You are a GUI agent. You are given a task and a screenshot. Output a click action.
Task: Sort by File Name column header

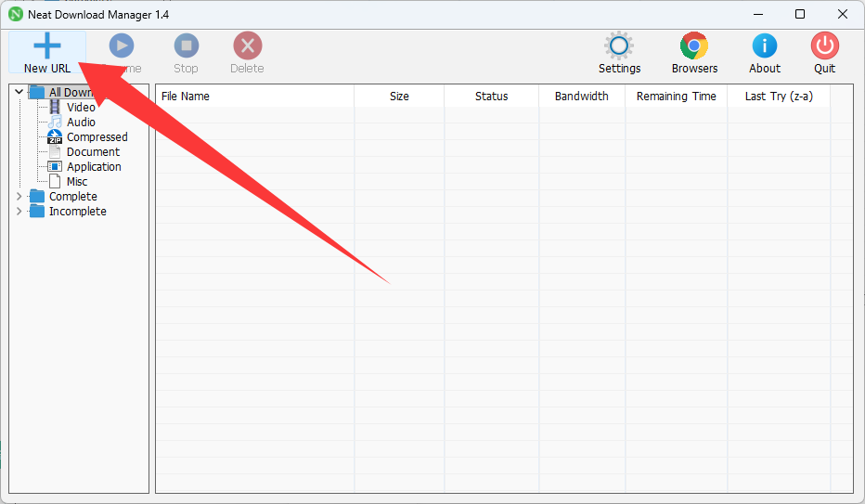coord(186,97)
